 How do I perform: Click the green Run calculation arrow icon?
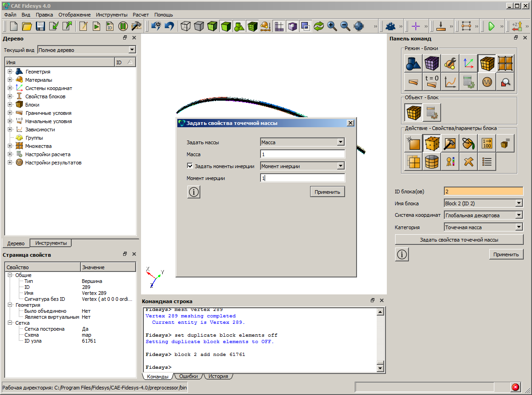click(491, 26)
